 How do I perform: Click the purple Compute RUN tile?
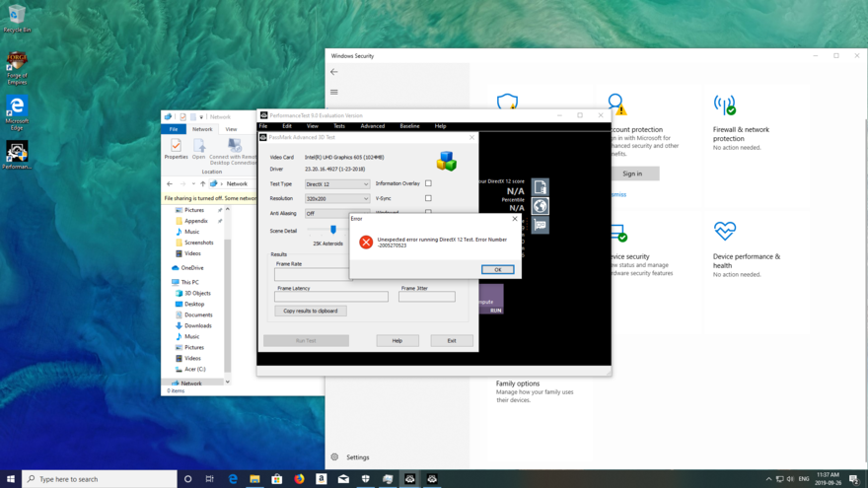tap(491, 300)
